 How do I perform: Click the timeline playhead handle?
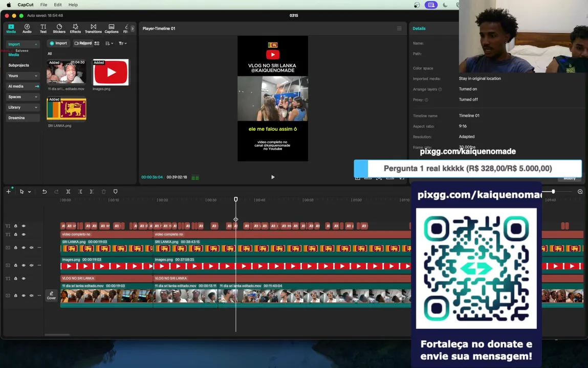click(x=236, y=199)
